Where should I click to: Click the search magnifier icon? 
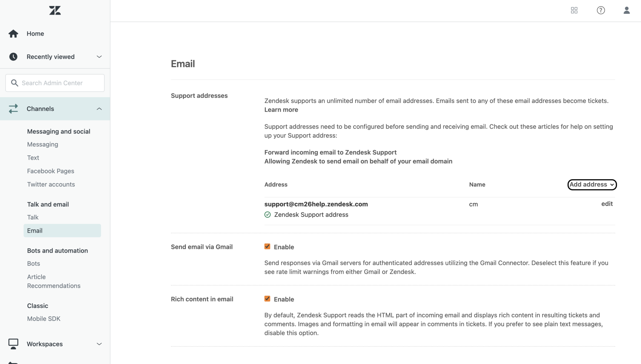(x=15, y=83)
